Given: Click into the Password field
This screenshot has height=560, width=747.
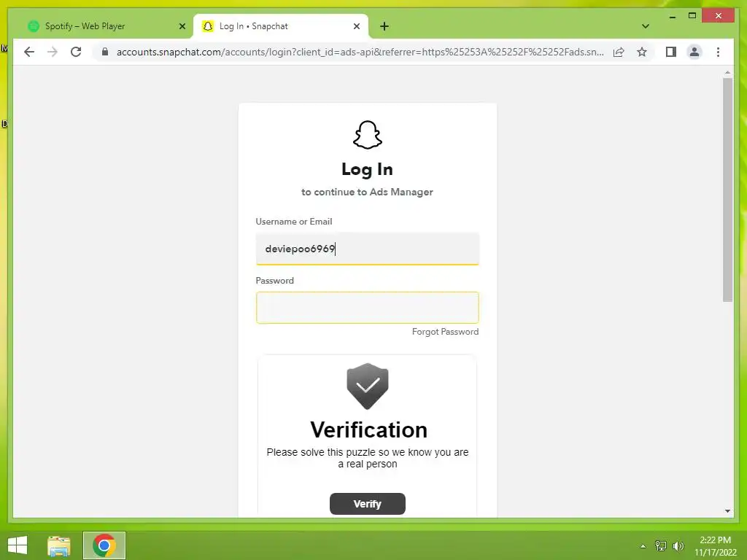Looking at the screenshot, I should pos(368,308).
